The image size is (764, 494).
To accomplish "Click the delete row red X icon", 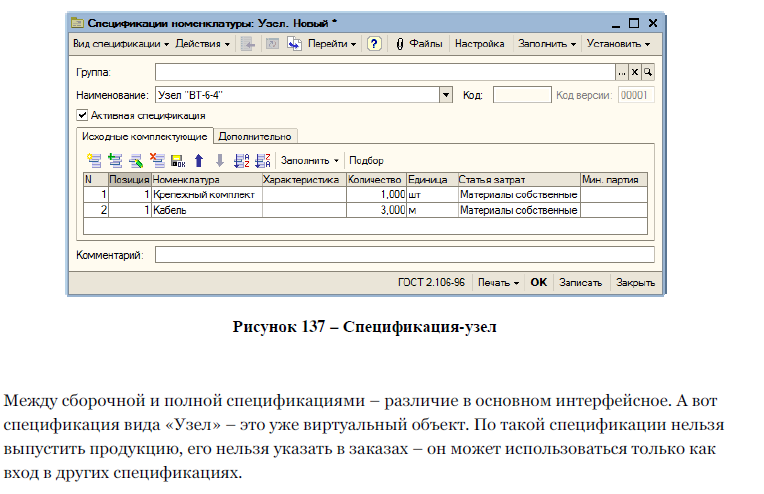I will [157, 160].
